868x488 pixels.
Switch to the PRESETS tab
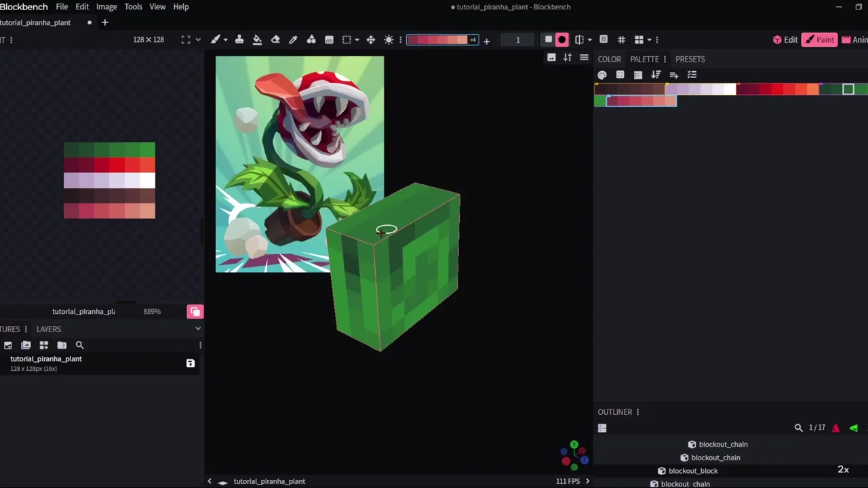click(x=690, y=59)
